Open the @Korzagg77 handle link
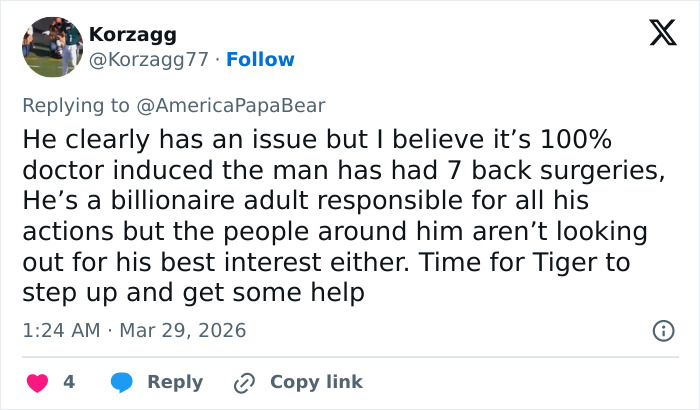Image resolution: width=700 pixels, height=410 pixels. 150,60
